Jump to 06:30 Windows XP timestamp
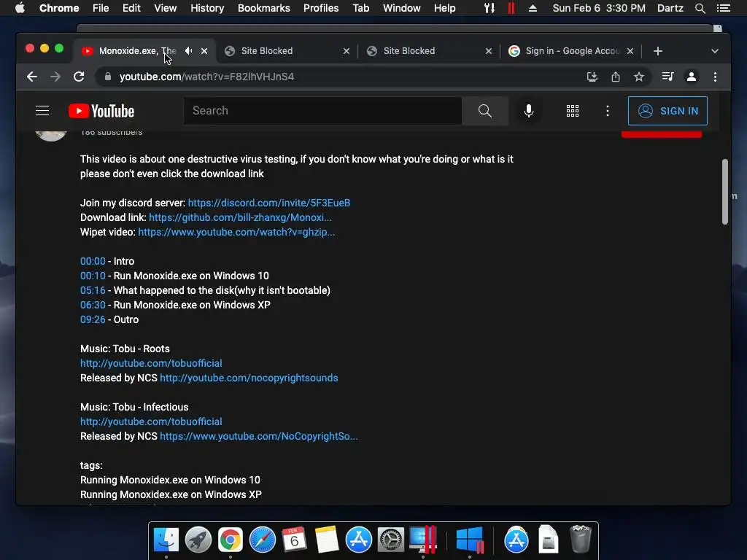 [x=93, y=306]
